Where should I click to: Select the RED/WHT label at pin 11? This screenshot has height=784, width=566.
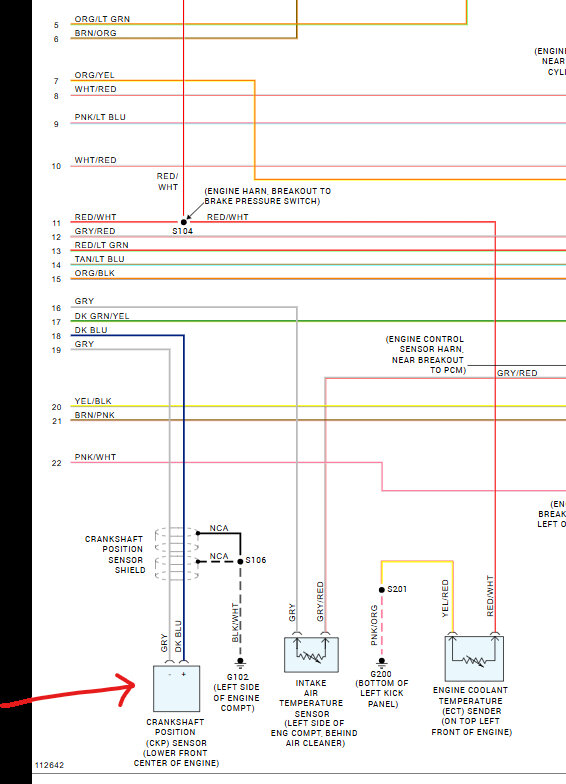tap(96, 217)
